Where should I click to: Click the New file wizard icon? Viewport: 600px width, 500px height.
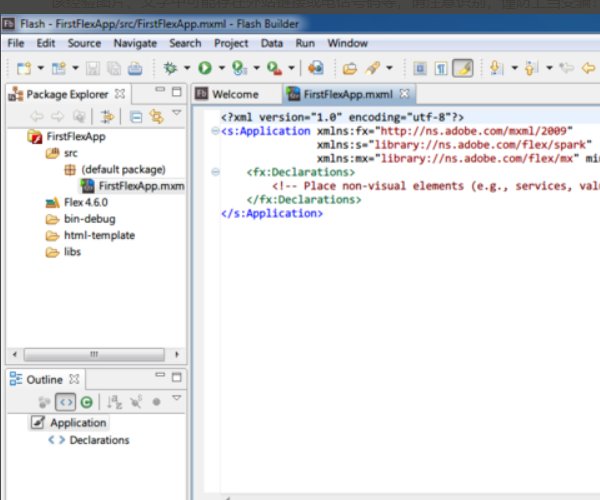pyautogui.click(x=23, y=68)
